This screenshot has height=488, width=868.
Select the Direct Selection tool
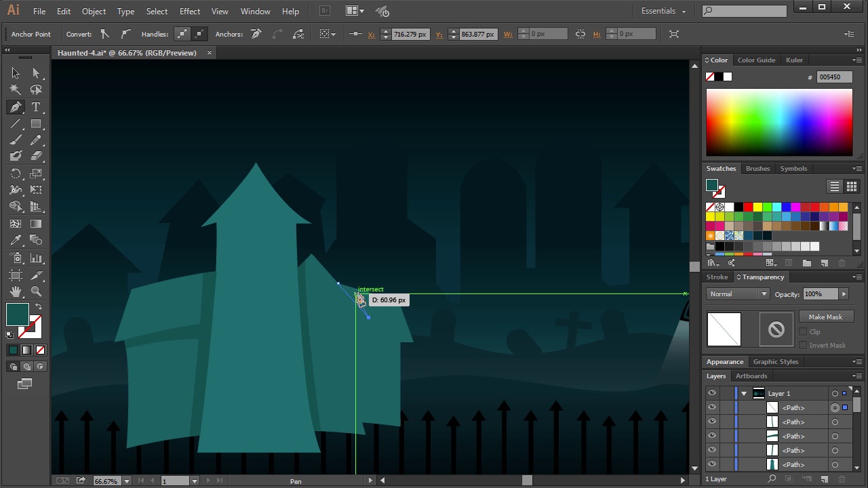click(x=36, y=73)
